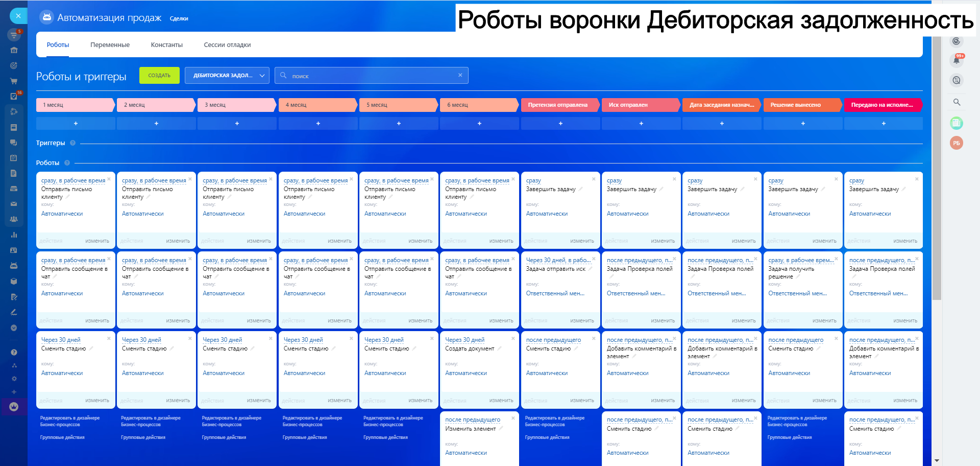Viewport: 980px width, 466px height.
Task: Open the settings gear in left sidebar
Action: pos(14,379)
